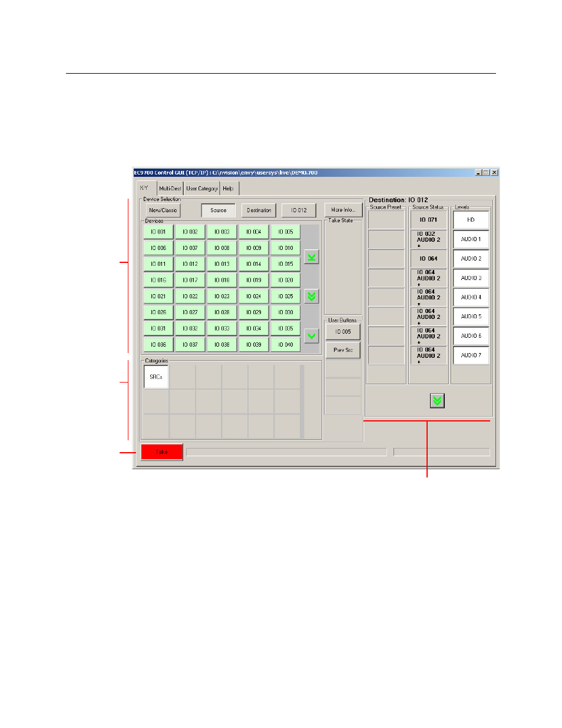Viewport: 562px width, 728px height.
Task: Click the plain IO 064 source status cell
Action: tap(428, 259)
